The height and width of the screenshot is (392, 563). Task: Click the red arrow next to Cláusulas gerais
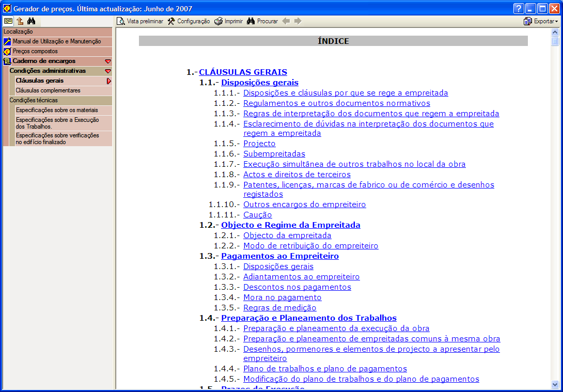click(109, 81)
